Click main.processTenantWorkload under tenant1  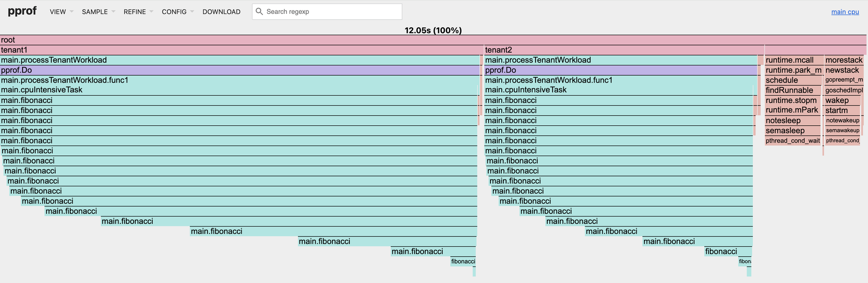click(x=240, y=60)
